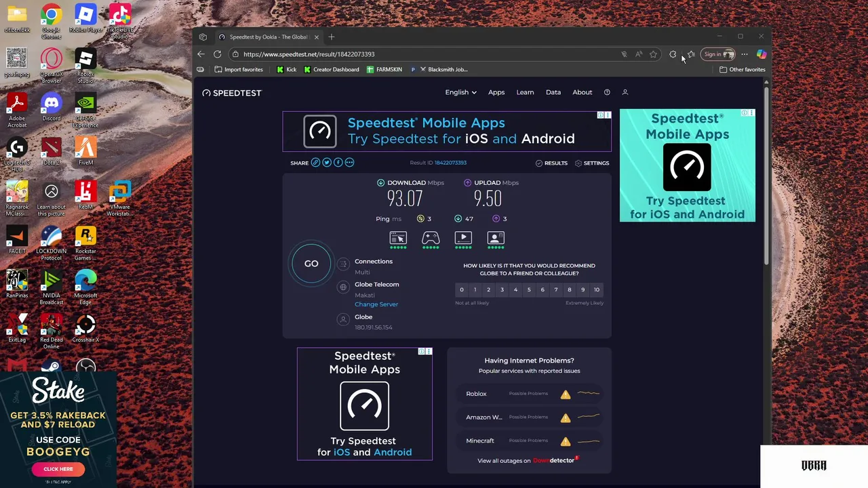Open the tab actions workspace icon

pyautogui.click(x=203, y=37)
